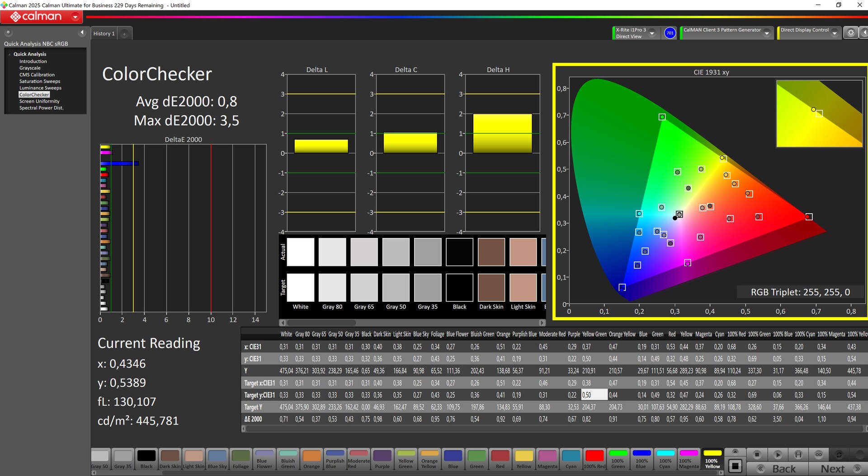868x476 pixels.
Task: Click the stop measurement button
Action: click(757, 454)
